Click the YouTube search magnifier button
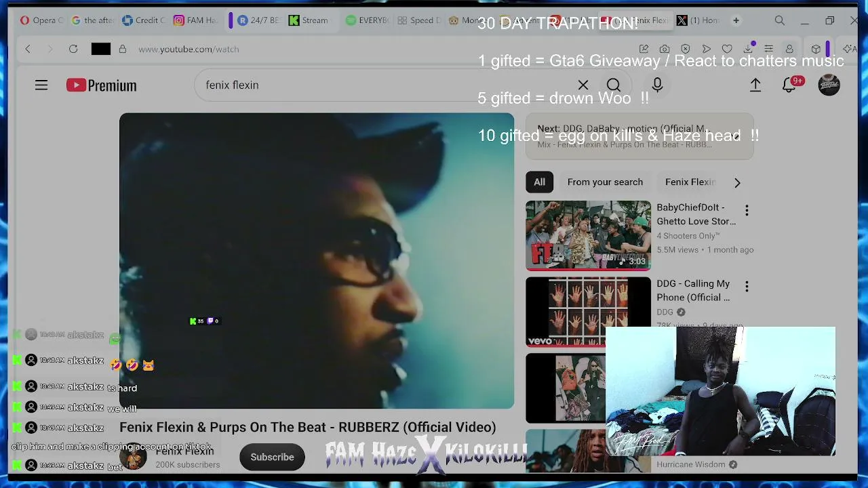This screenshot has height=488, width=868. (614, 85)
